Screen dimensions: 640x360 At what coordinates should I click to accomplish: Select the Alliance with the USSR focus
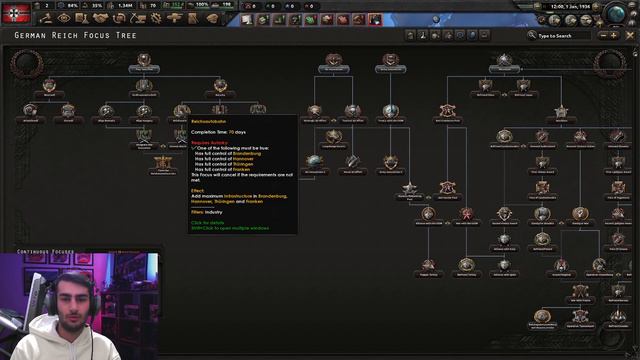tap(428, 216)
